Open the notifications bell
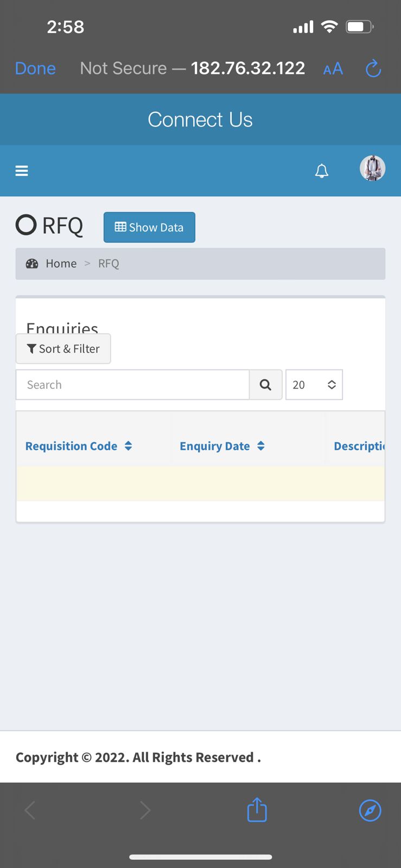 click(x=322, y=171)
